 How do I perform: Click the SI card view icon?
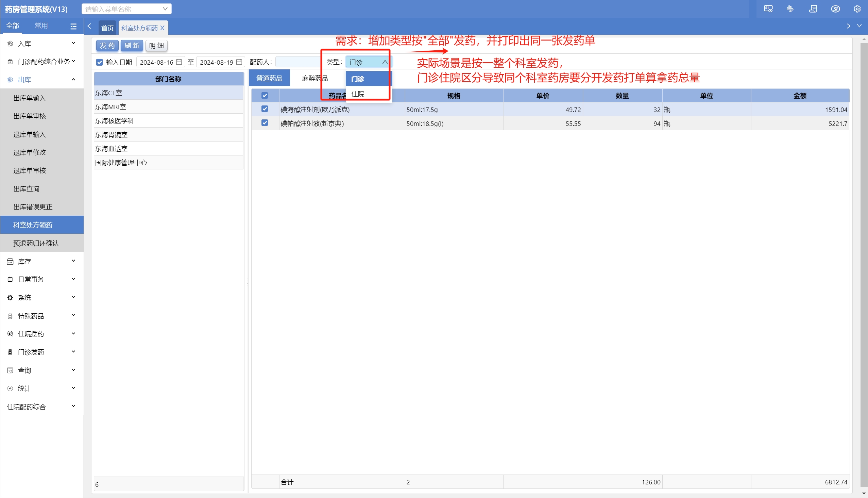768,9
